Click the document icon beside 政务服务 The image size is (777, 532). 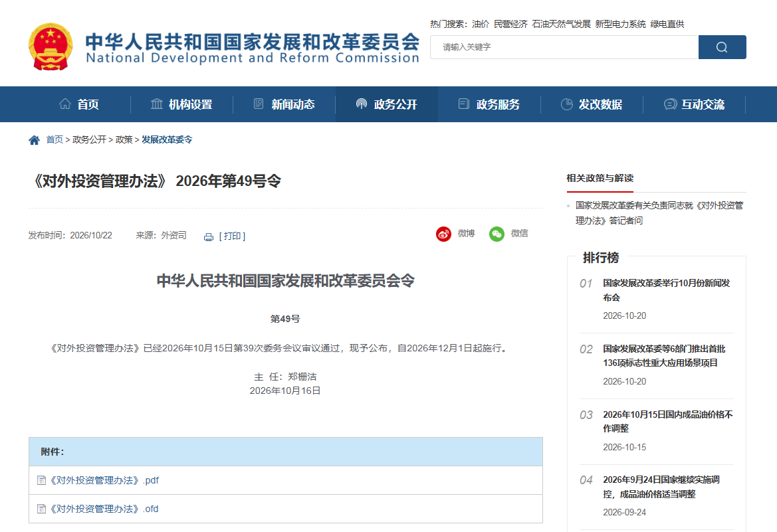[x=464, y=104]
